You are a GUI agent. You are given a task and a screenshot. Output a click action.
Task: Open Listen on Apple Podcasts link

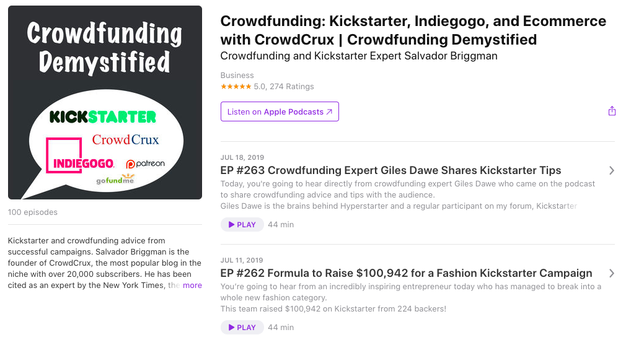tap(280, 112)
